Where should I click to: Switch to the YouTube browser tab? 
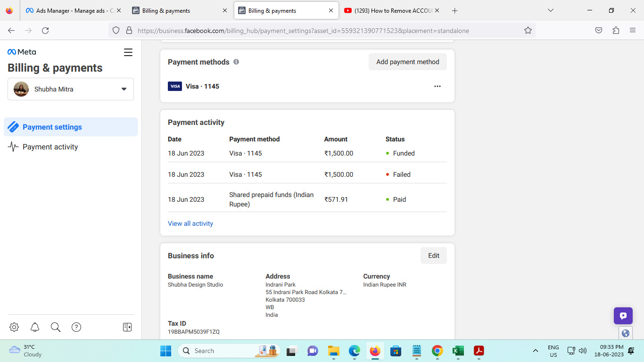point(391,10)
